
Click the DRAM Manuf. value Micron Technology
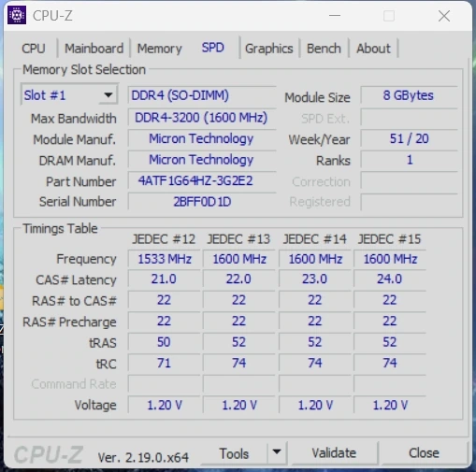(x=202, y=160)
